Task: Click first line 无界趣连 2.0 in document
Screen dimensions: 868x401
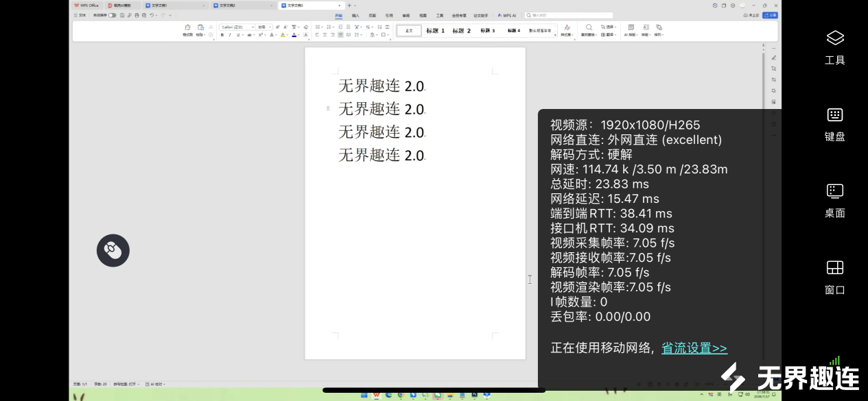Action: coord(382,86)
